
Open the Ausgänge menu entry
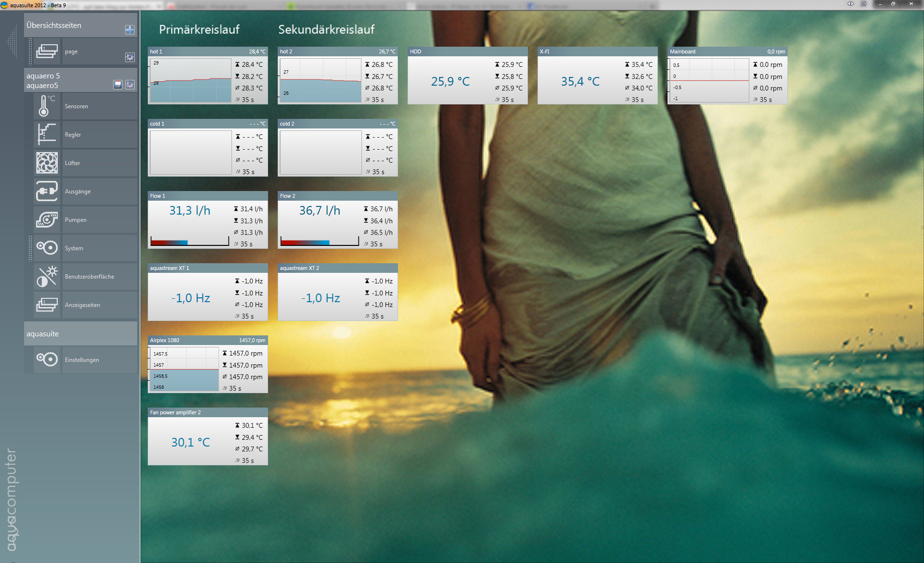(x=78, y=192)
